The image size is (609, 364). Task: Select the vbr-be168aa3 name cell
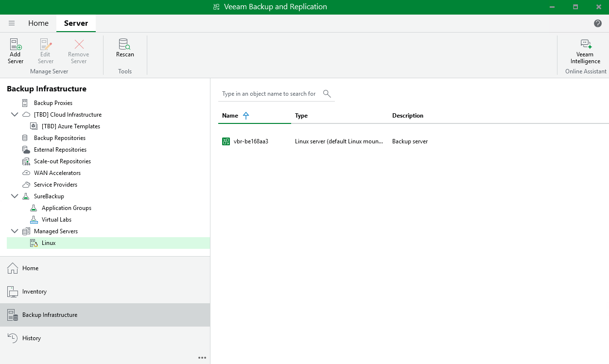(x=251, y=141)
